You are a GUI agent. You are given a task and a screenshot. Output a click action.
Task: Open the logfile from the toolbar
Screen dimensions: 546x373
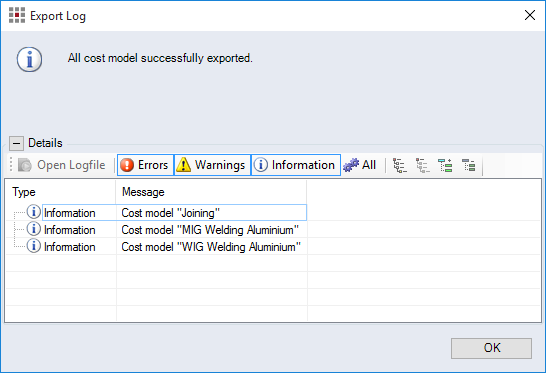click(62, 165)
